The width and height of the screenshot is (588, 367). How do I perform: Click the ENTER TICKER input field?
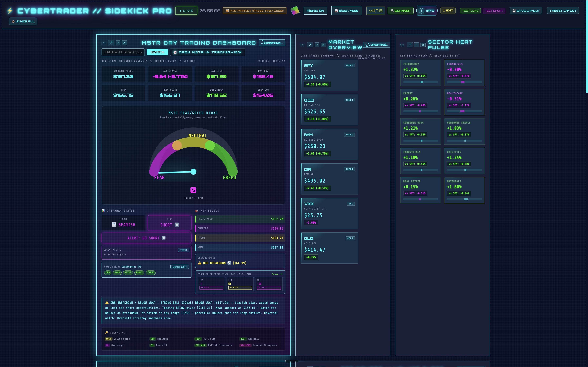[123, 52]
